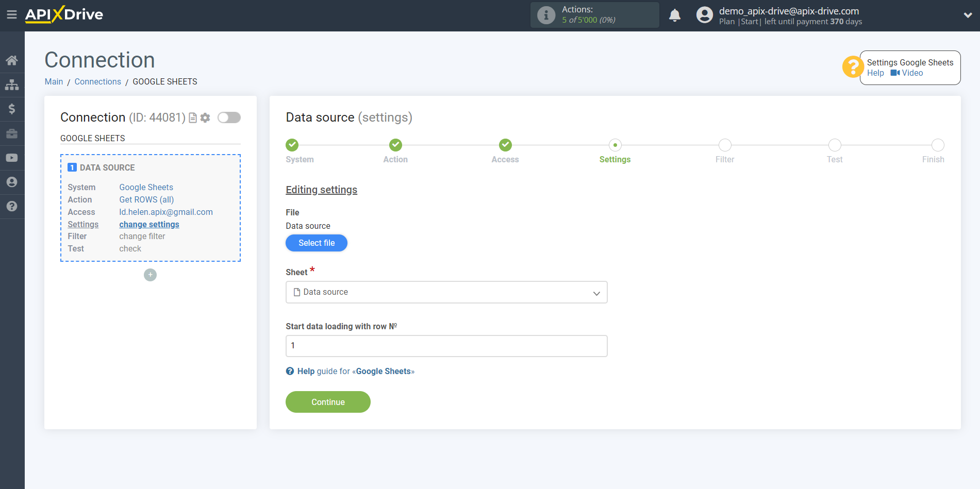The width and height of the screenshot is (980, 489).
Task: Open the help question sidebar icon
Action: (12, 206)
